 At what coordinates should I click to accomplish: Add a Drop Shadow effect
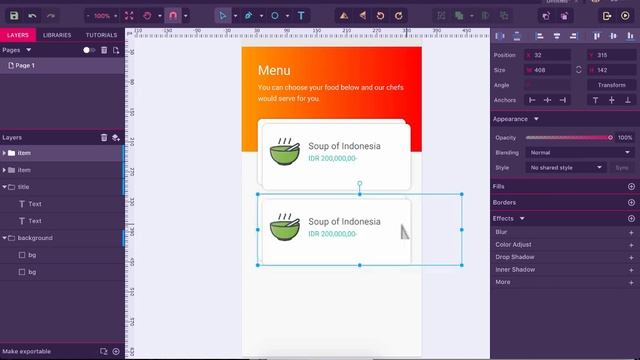point(631,258)
